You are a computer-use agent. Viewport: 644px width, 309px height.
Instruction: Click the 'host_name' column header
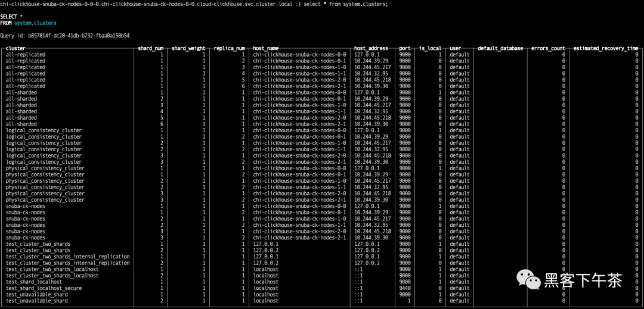(266, 48)
